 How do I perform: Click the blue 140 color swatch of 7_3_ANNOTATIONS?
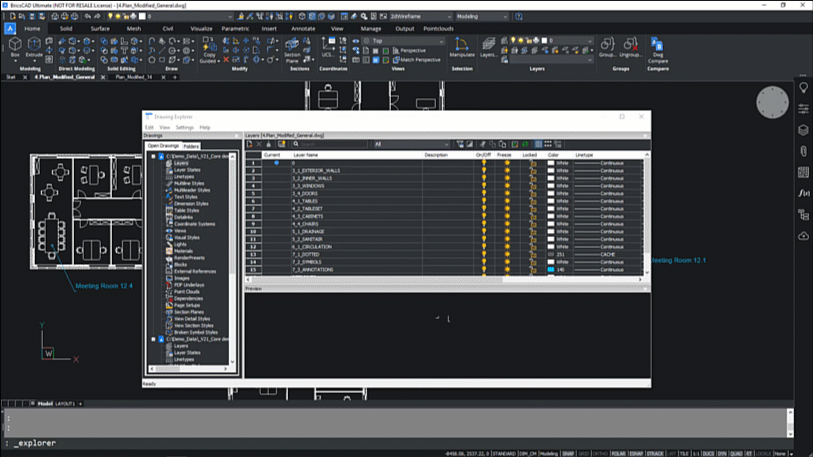coord(551,270)
